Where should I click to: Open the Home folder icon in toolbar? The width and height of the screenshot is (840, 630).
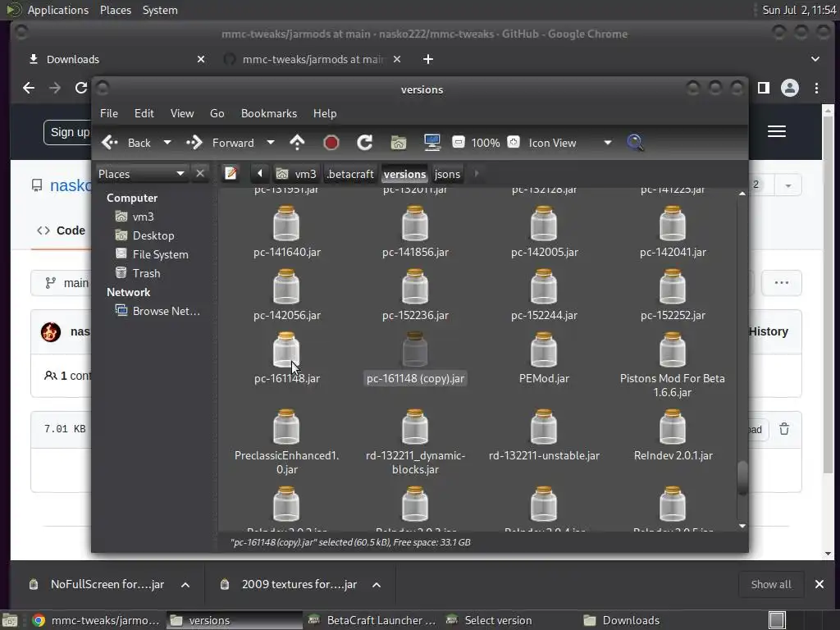[x=399, y=143]
